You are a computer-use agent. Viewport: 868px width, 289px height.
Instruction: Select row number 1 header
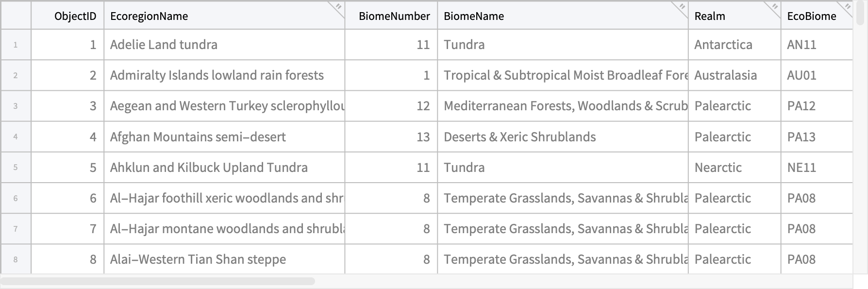tap(16, 45)
